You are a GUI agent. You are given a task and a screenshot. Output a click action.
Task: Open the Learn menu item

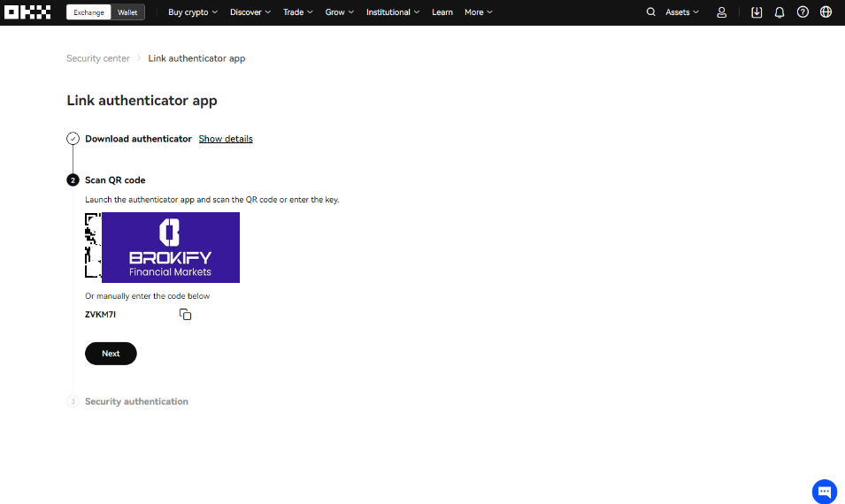tap(442, 12)
